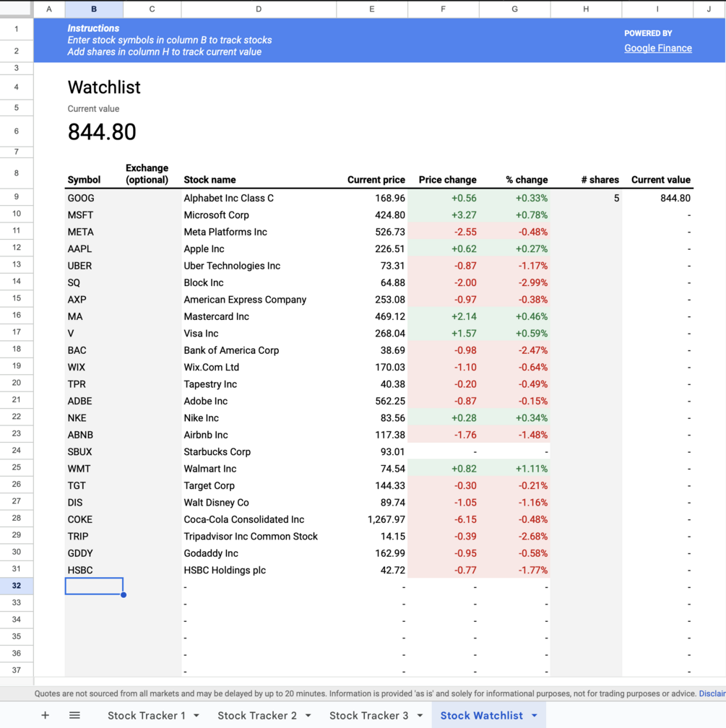
Task: Select the 469.12 Mastercard price cell
Action: 372,316
